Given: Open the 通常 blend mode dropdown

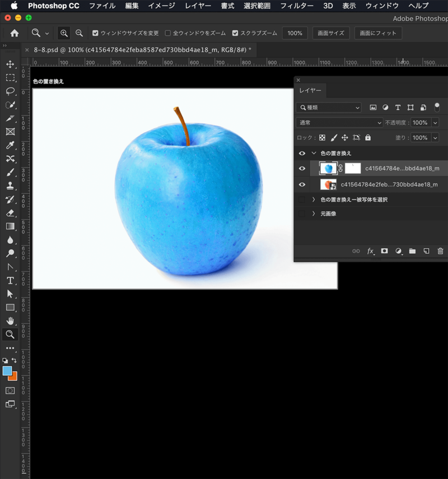Looking at the screenshot, I should (339, 122).
